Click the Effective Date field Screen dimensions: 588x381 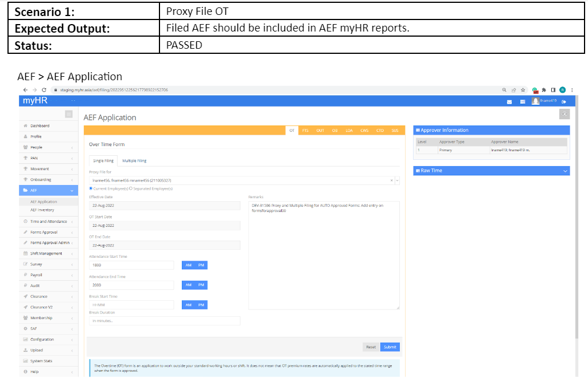click(165, 205)
